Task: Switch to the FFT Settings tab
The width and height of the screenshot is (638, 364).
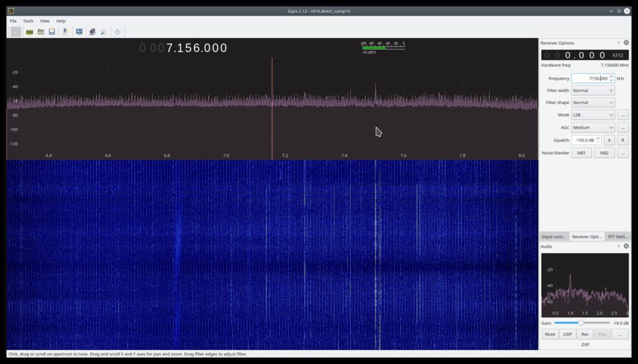Action: tap(617, 236)
